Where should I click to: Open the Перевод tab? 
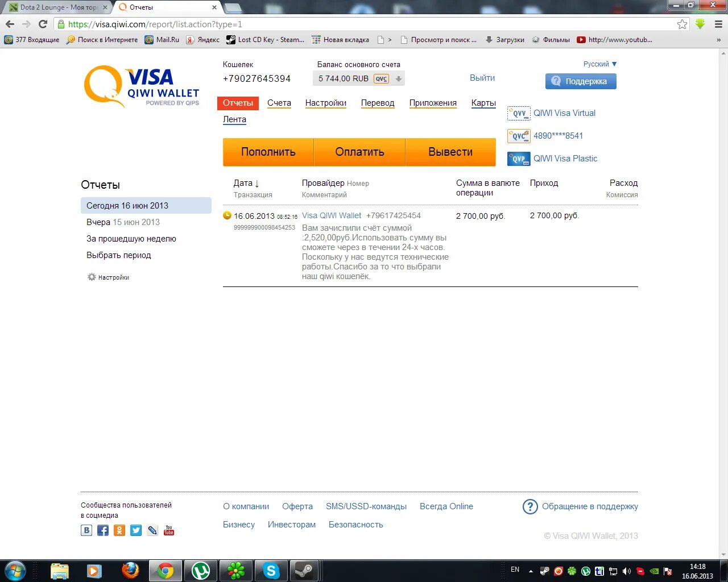pyautogui.click(x=378, y=103)
